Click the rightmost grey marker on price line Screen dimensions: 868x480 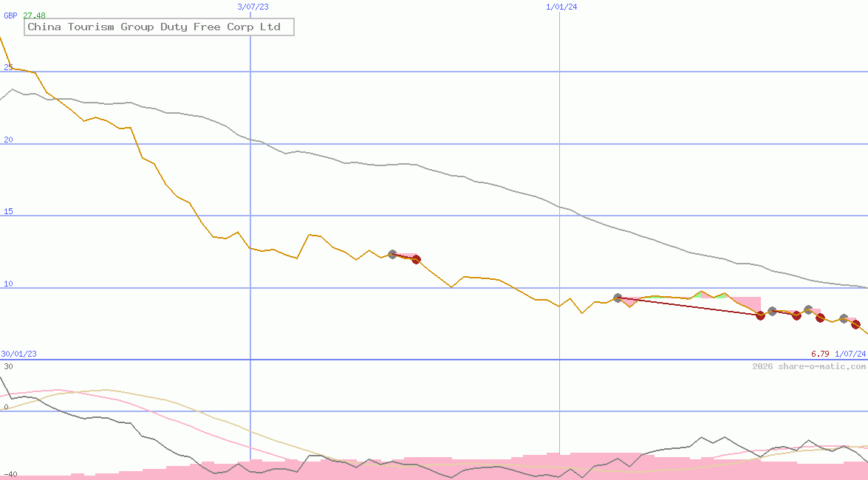coord(844,318)
